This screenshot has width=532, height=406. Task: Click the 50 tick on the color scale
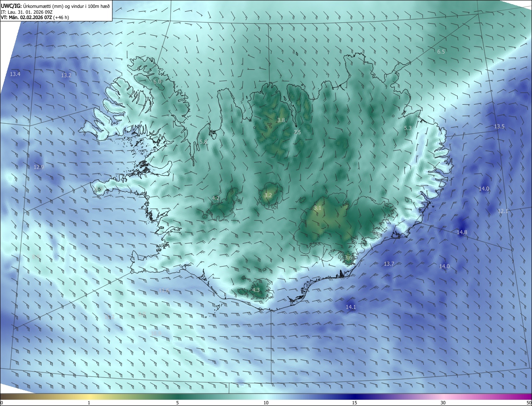coord(529,403)
